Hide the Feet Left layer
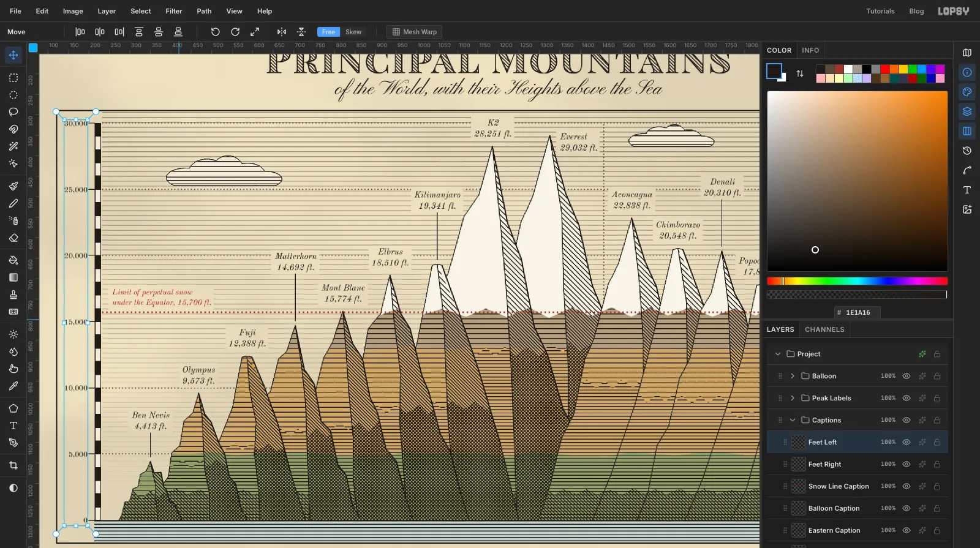980x548 pixels. [x=907, y=442]
